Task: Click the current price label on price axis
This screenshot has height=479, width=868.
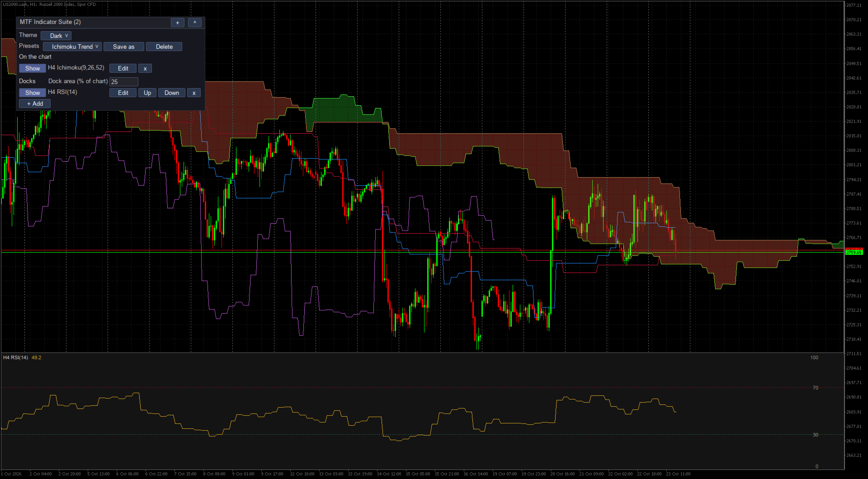Action: pyautogui.click(x=854, y=252)
